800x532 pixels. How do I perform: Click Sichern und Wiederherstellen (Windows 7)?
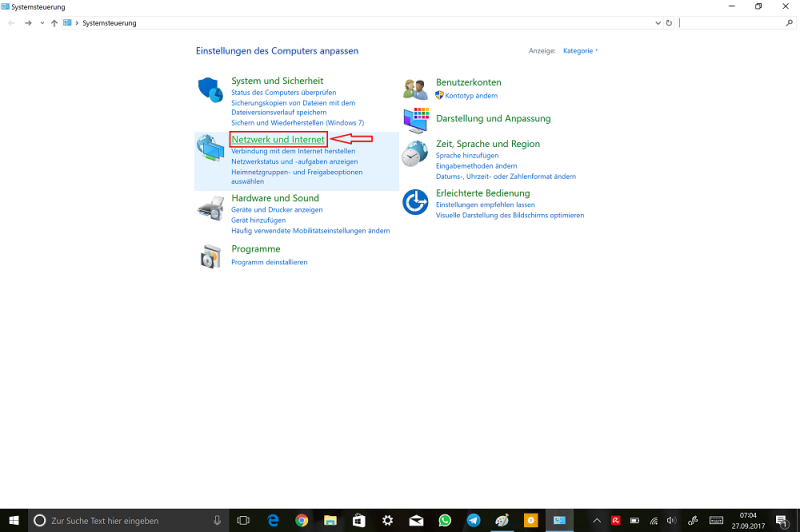(x=297, y=123)
